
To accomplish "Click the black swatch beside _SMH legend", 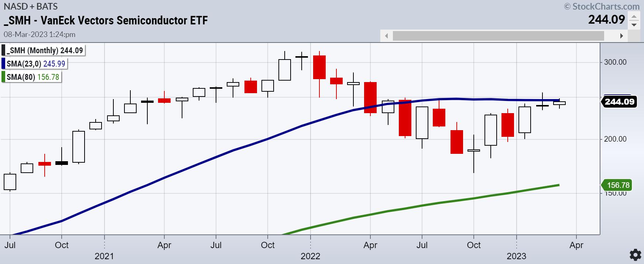I will pyautogui.click(x=4, y=50).
